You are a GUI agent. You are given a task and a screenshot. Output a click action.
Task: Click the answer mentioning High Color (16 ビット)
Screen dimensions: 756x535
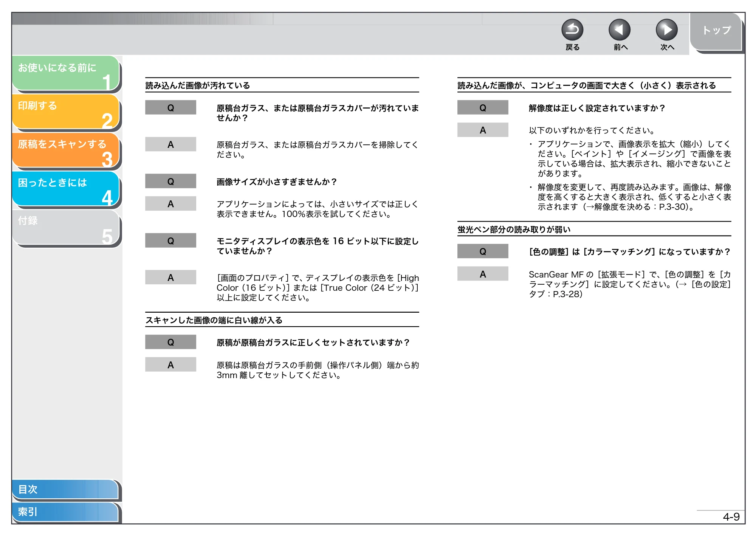coord(318,288)
